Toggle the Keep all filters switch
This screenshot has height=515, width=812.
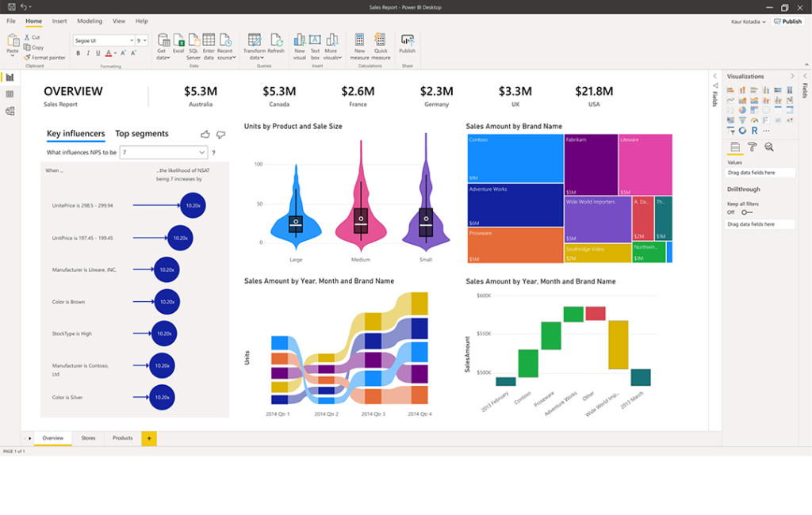746,212
